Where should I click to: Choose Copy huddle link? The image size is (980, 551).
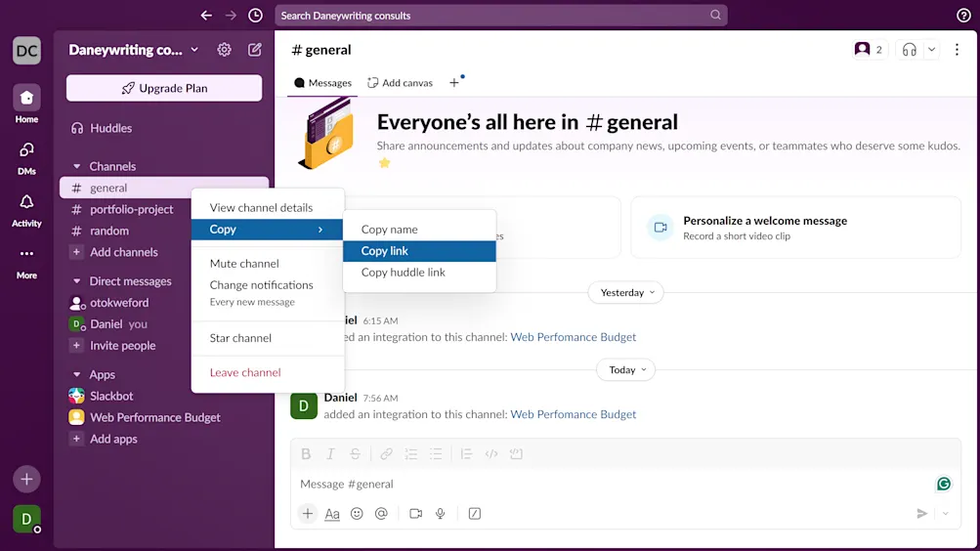click(x=419, y=273)
